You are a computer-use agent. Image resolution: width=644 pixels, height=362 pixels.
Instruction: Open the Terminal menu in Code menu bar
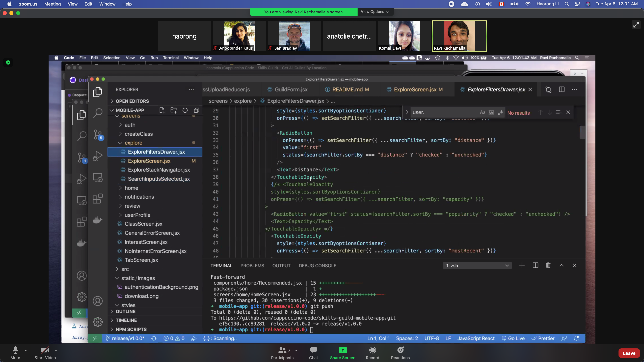click(x=171, y=58)
